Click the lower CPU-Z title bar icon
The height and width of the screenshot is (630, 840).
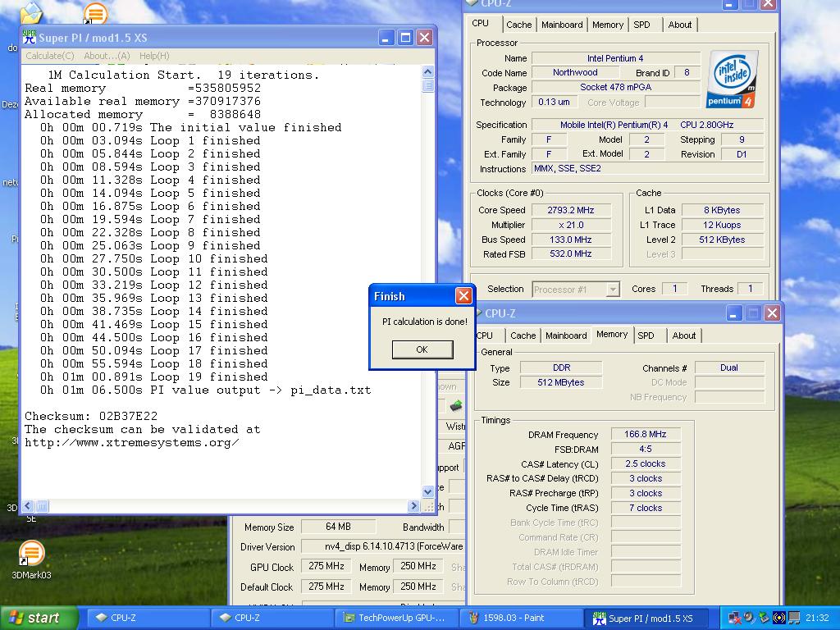[x=479, y=313]
